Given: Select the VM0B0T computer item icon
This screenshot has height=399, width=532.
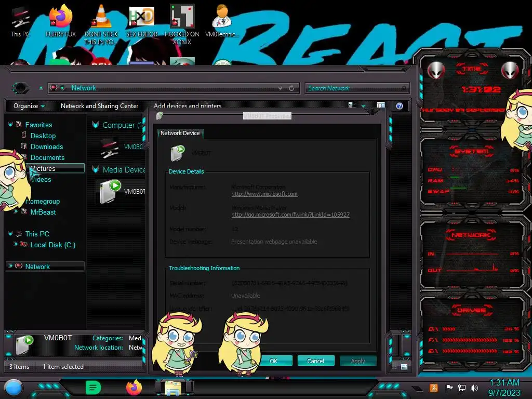Looking at the screenshot, I should pyautogui.click(x=109, y=148).
